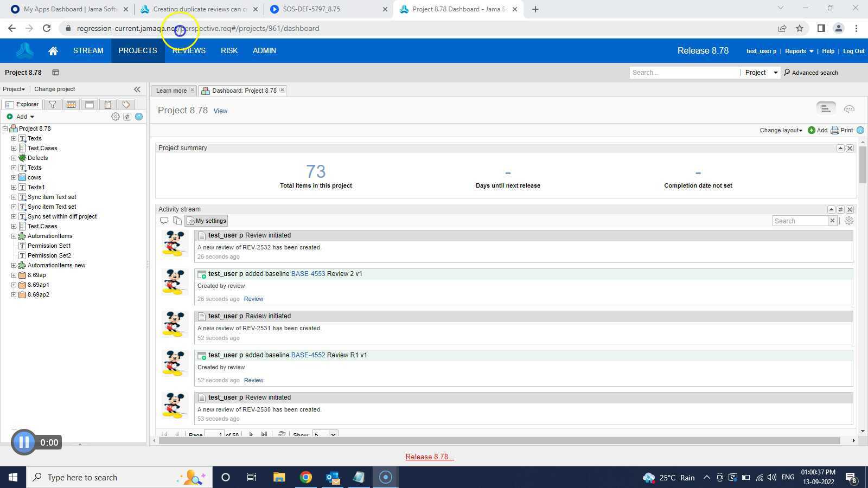Refresh the Activity stream panel
868x488 pixels.
click(x=840, y=209)
